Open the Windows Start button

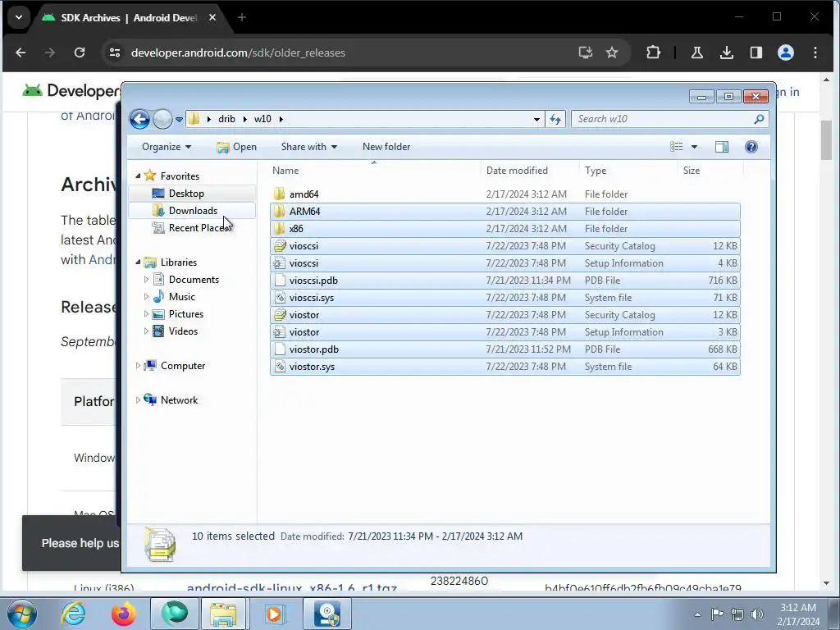(22, 614)
